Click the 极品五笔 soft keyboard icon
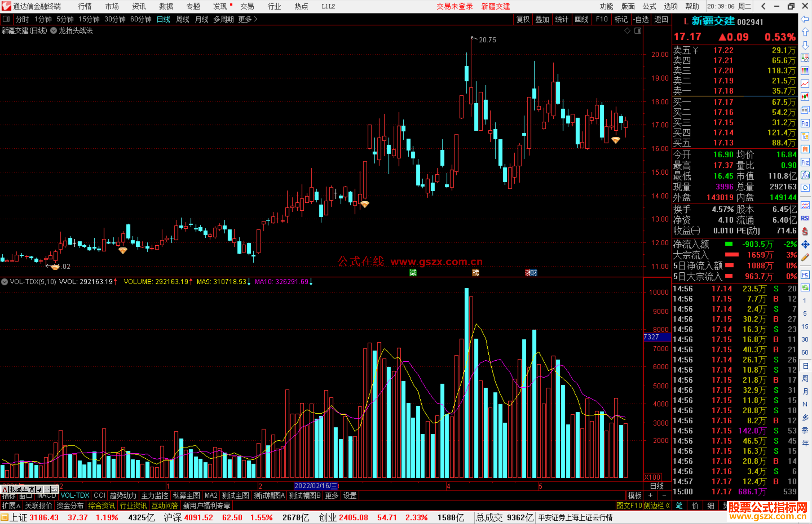Viewport: 812px width, 524px height. pos(54,489)
